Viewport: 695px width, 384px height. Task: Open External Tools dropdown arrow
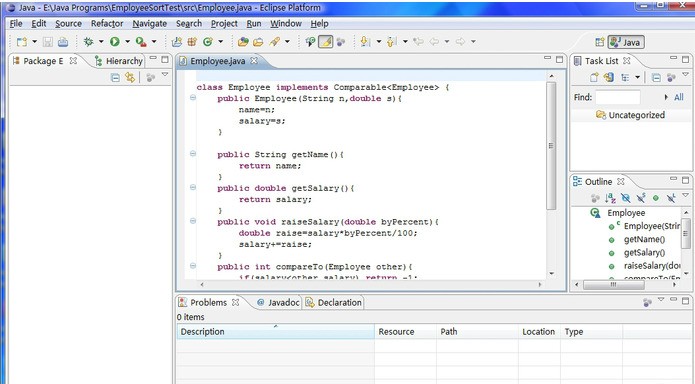coord(154,42)
